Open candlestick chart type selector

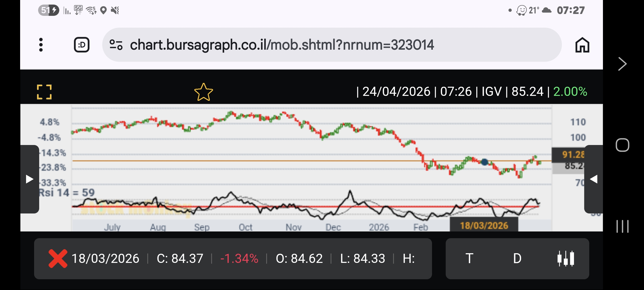(566, 259)
